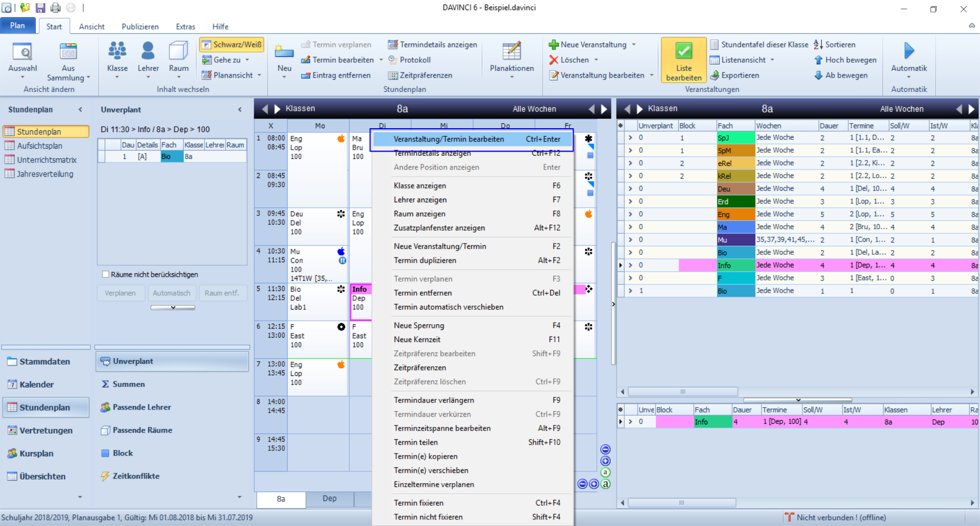Select Jahresverteilung in tree
This screenshot has width=980, height=526.
45,174
